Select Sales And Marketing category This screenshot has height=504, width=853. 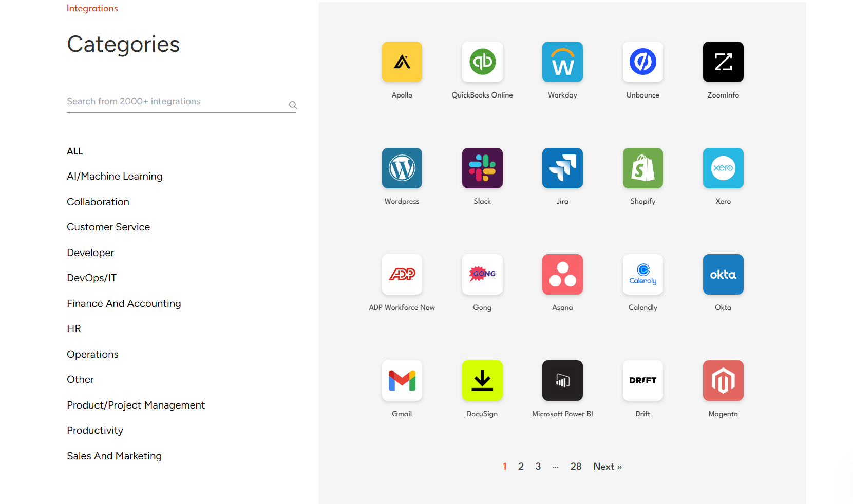pyautogui.click(x=114, y=456)
